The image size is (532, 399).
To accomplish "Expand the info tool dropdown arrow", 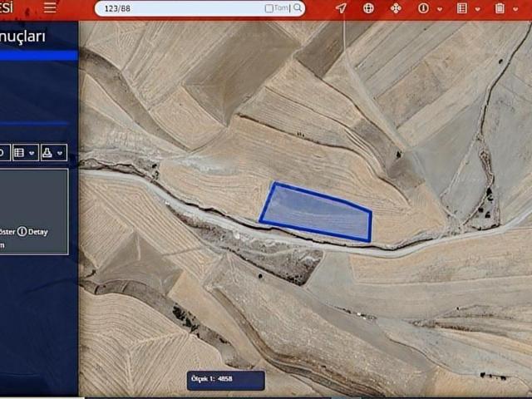I will [438, 9].
